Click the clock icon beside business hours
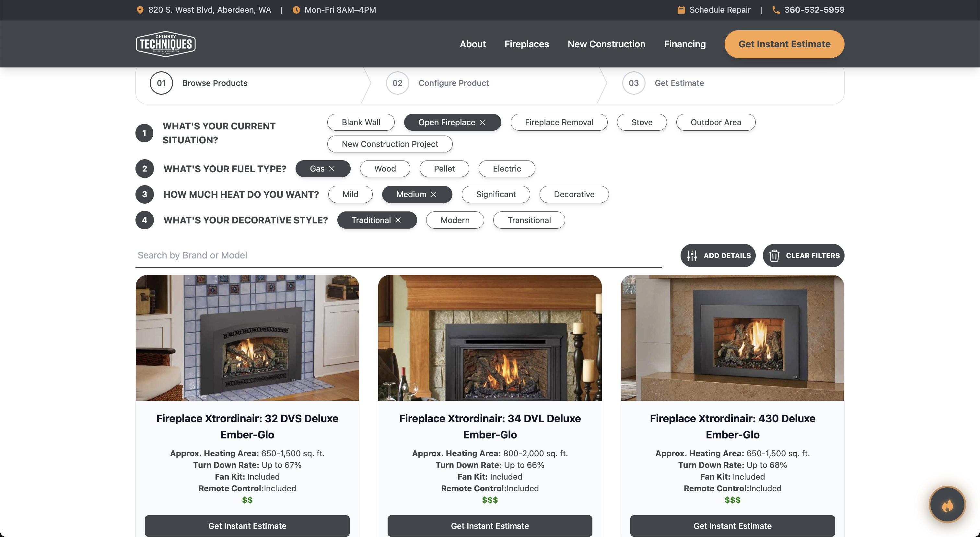The height and width of the screenshot is (537, 980). pyautogui.click(x=296, y=10)
